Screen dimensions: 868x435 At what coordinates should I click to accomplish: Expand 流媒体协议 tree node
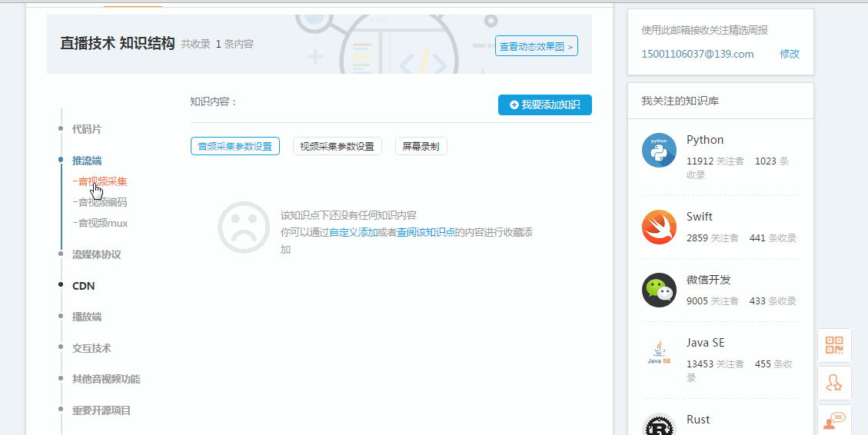point(96,254)
